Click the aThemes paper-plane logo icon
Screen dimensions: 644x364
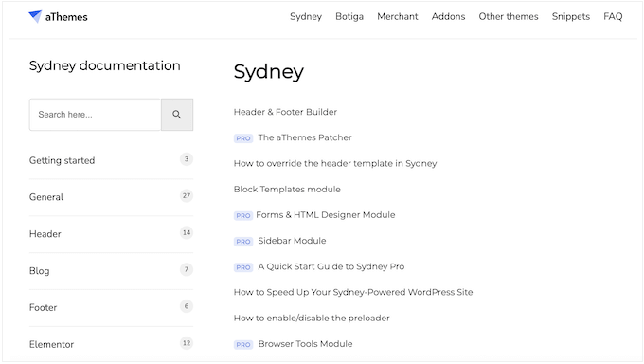tap(35, 16)
